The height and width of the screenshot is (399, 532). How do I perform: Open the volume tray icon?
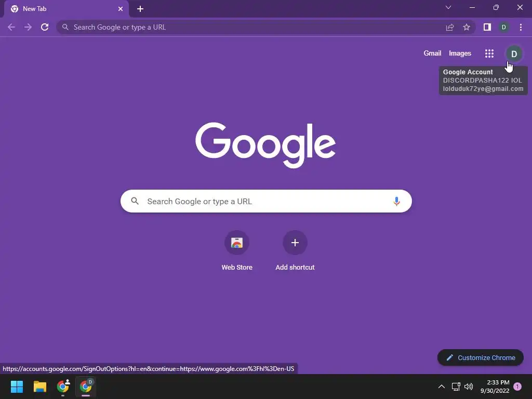tap(469, 387)
